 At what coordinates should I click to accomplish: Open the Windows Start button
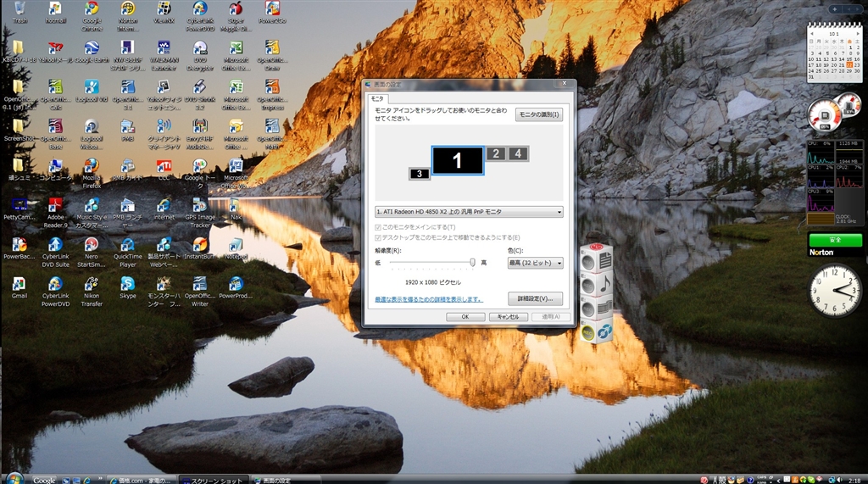[x=14, y=478]
